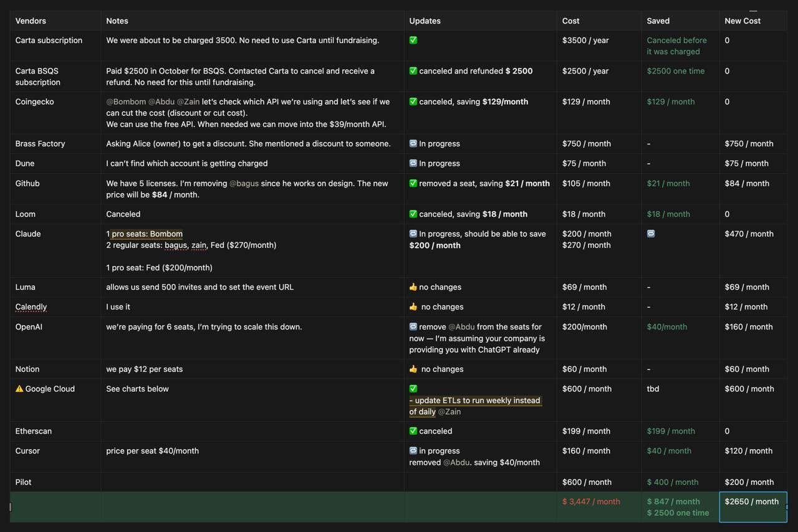Click the '1 pro seats: Bombom' highlighted note
Image resolution: width=798 pixels, height=532 pixels.
tap(144, 234)
